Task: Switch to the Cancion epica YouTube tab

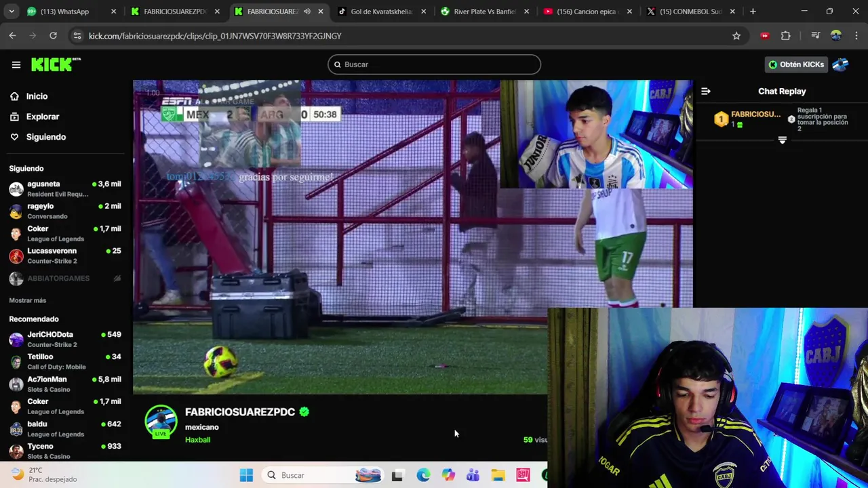Action: tap(587, 12)
